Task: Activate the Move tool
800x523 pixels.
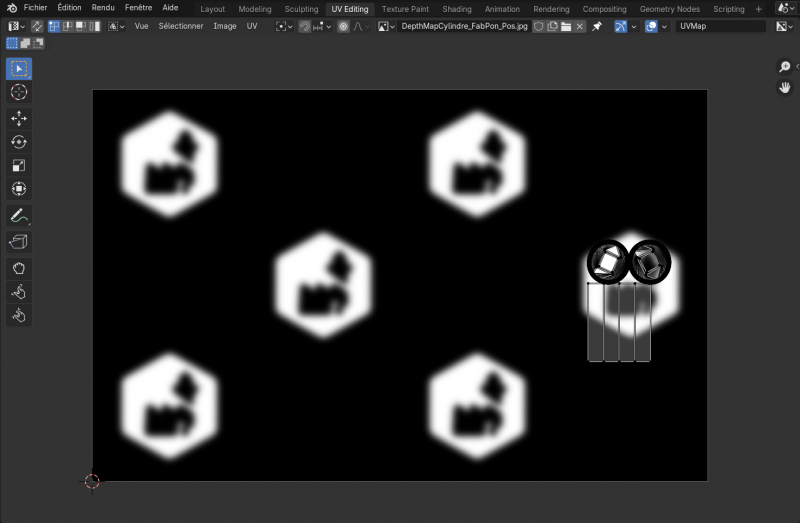Action: pos(19,118)
